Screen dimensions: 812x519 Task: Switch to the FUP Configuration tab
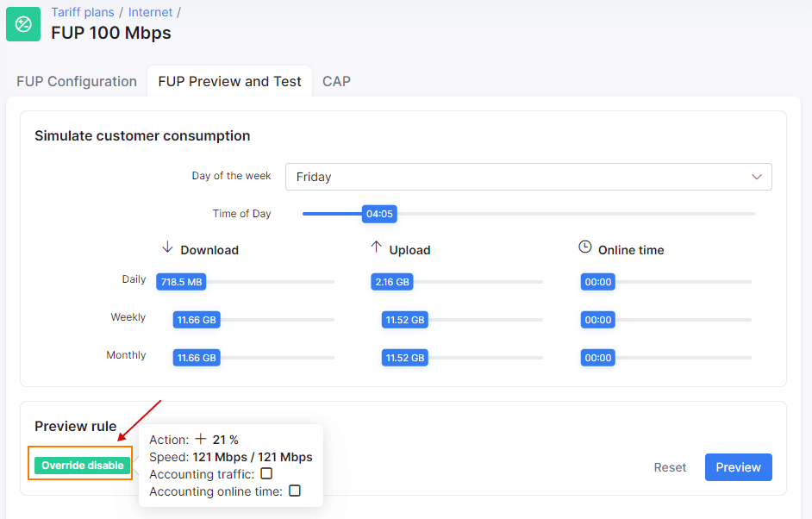(77, 81)
